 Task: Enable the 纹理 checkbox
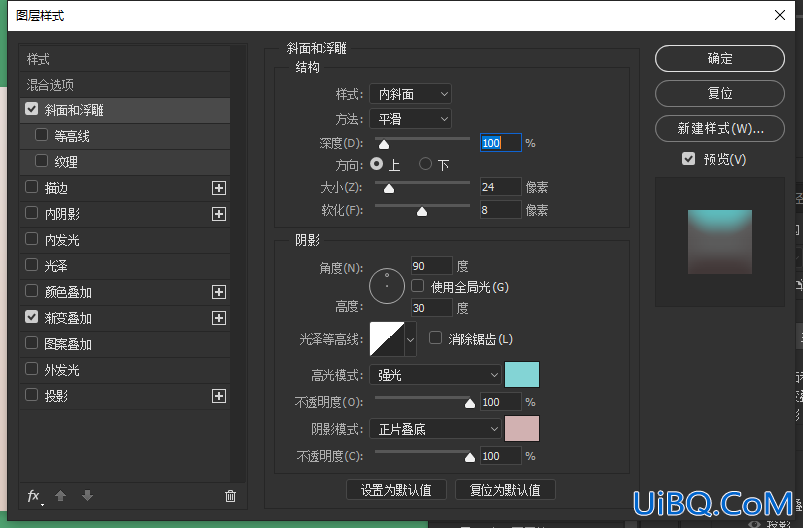coord(41,161)
